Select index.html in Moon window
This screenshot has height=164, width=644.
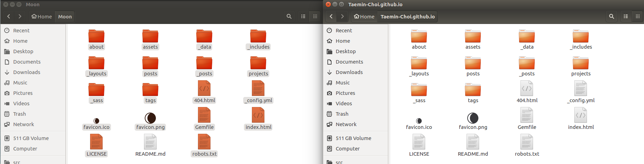coord(258,119)
